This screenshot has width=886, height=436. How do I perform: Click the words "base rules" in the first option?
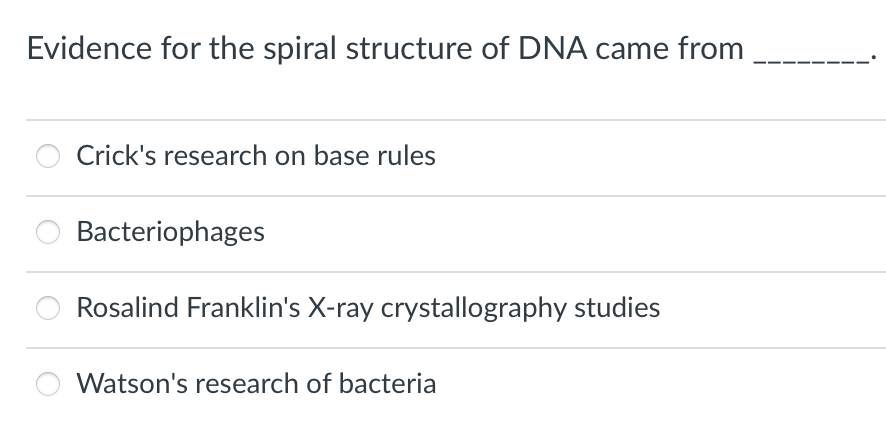375,155
